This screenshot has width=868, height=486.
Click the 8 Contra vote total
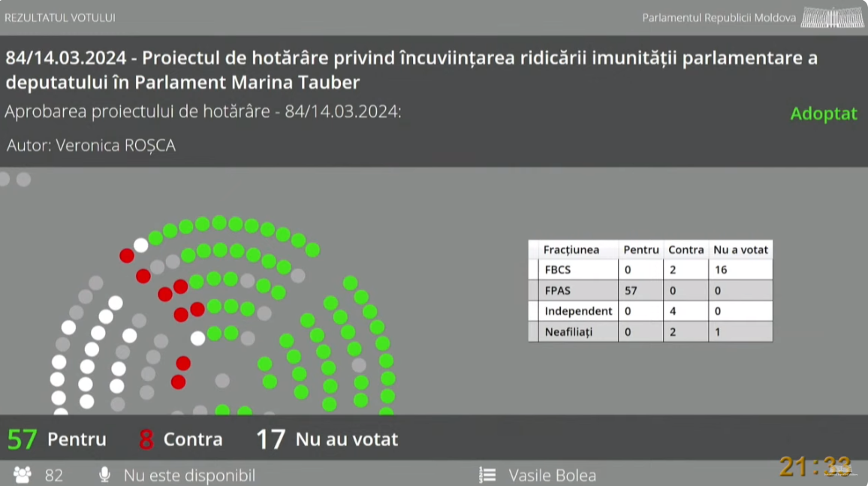(181, 439)
